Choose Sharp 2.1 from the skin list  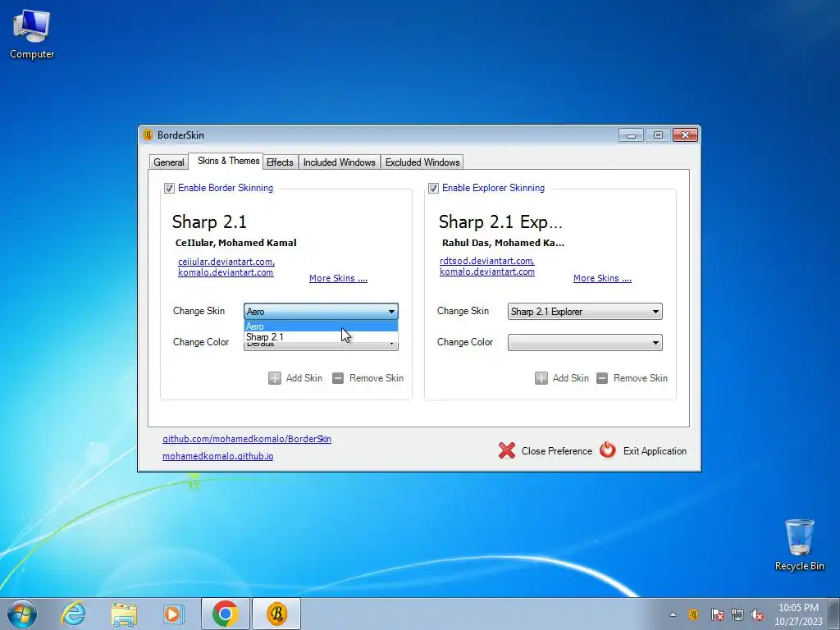(x=321, y=337)
